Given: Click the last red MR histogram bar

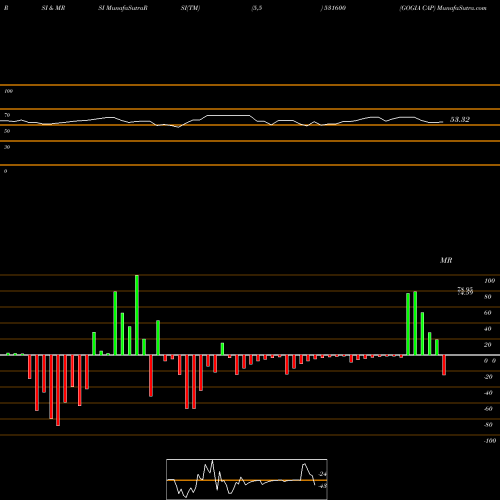Looking at the screenshot, I should pos(444,365).
